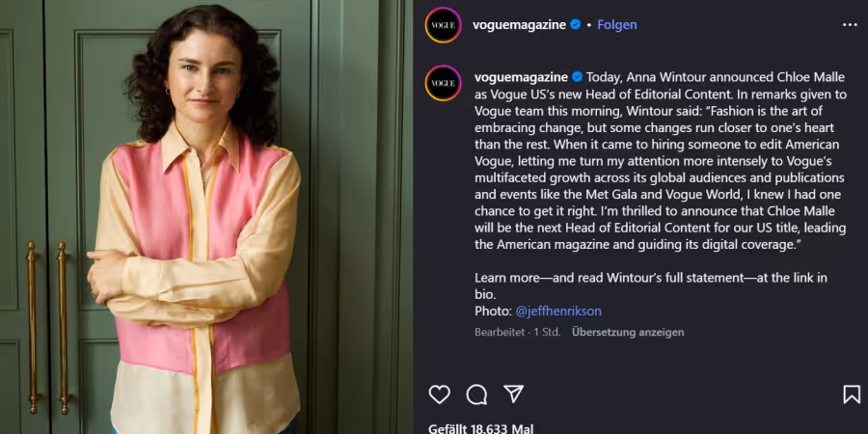Open voguemagazine profile from header username
The image size is (868, 434).
click(519, 25)
